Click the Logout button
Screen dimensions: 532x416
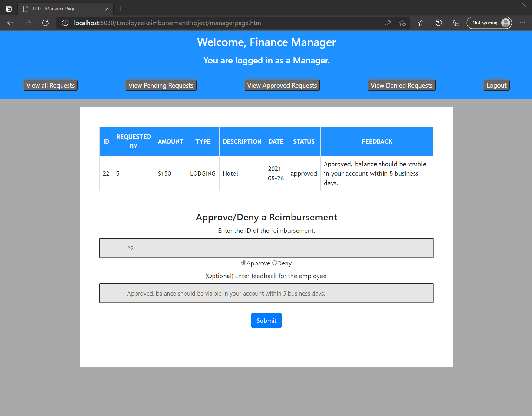pos(496,85)
